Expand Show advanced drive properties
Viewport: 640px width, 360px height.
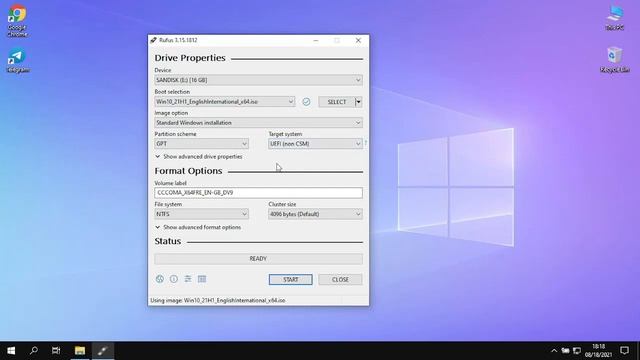199,157
